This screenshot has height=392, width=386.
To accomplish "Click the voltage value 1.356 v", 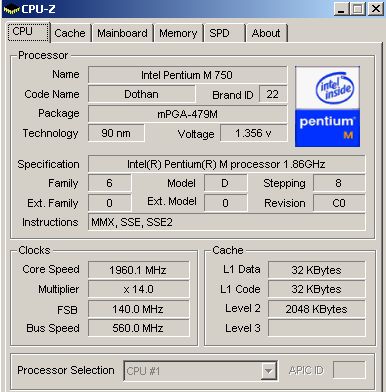I will [254, 133].
